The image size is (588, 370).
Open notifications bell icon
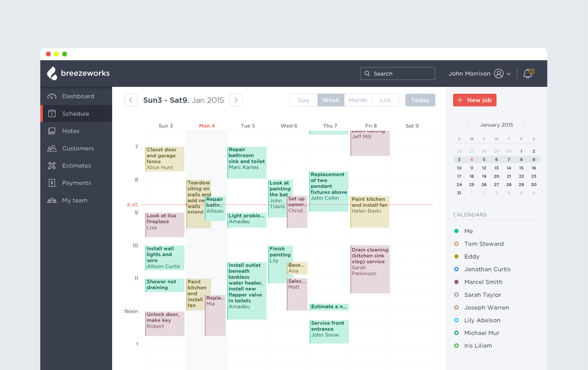pyautogui.click(x=529, y=73)
